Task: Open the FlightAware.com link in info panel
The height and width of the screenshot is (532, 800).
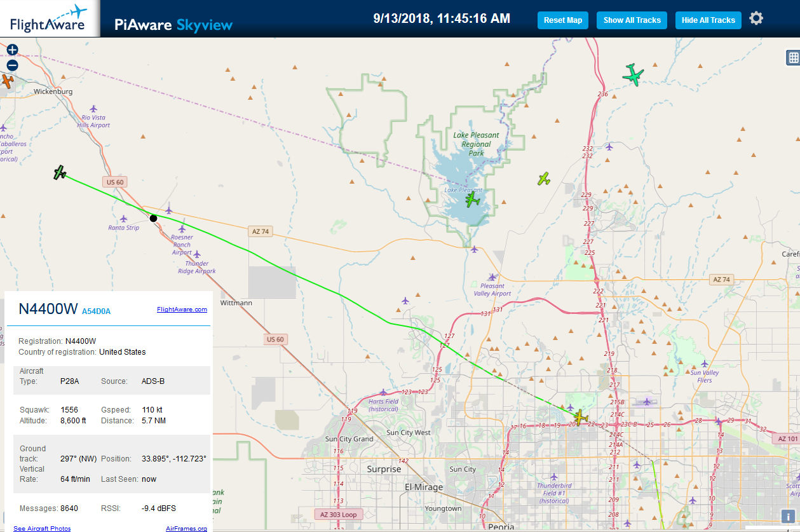Action: tap(182, 310)
